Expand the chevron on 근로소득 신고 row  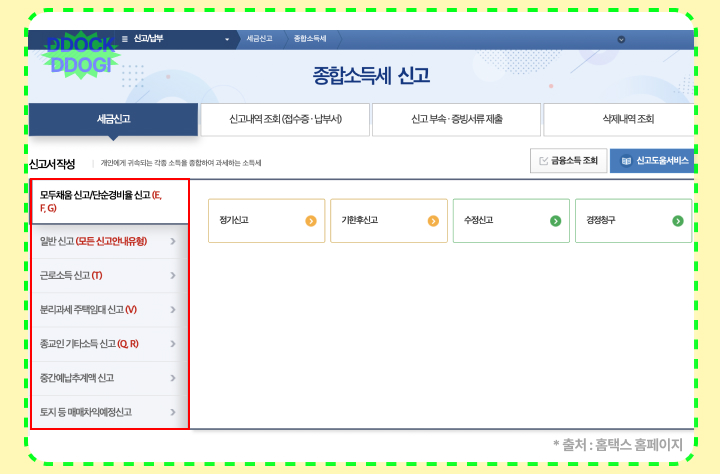click(173, 276)
